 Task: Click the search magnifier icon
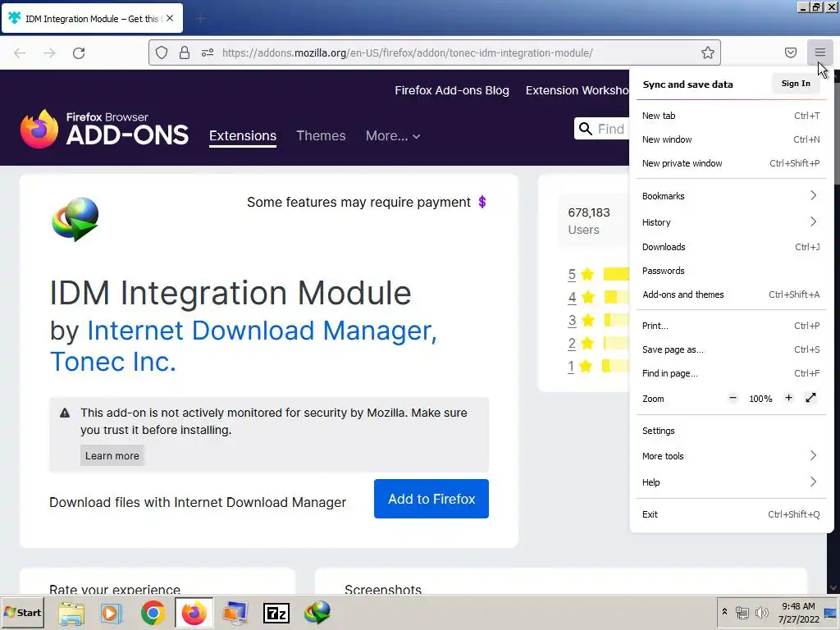586,129
